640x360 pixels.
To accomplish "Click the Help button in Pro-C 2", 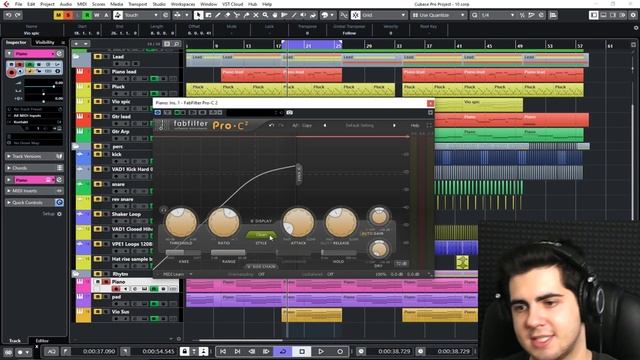I will (415, 125).
